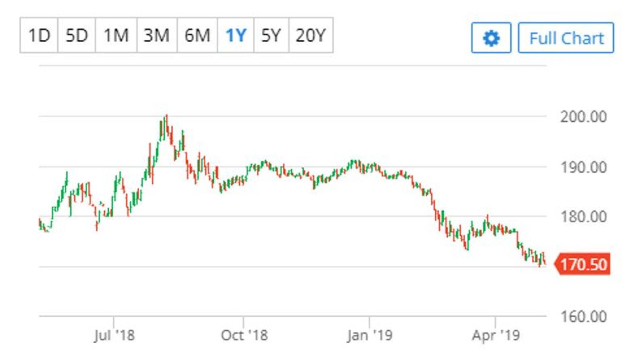Viewport: 644px width, 360px height.
Task: Open the Full Chart view
Action: (566, 38)
